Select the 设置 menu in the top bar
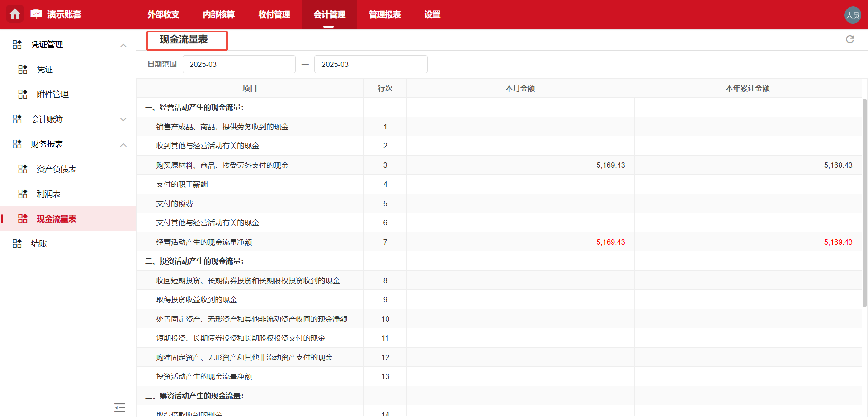Viewport: 868px width, 417px height. 432,14
